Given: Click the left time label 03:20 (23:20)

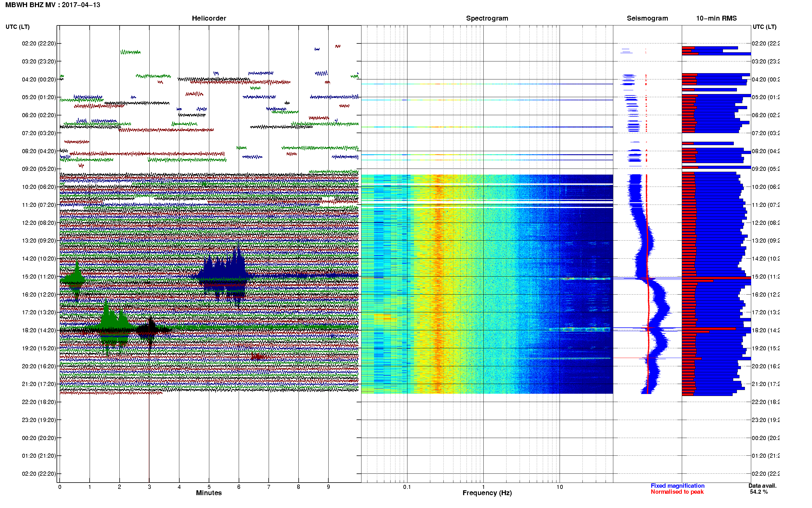Looking at the screenshot, I should [x=39, y=61].
